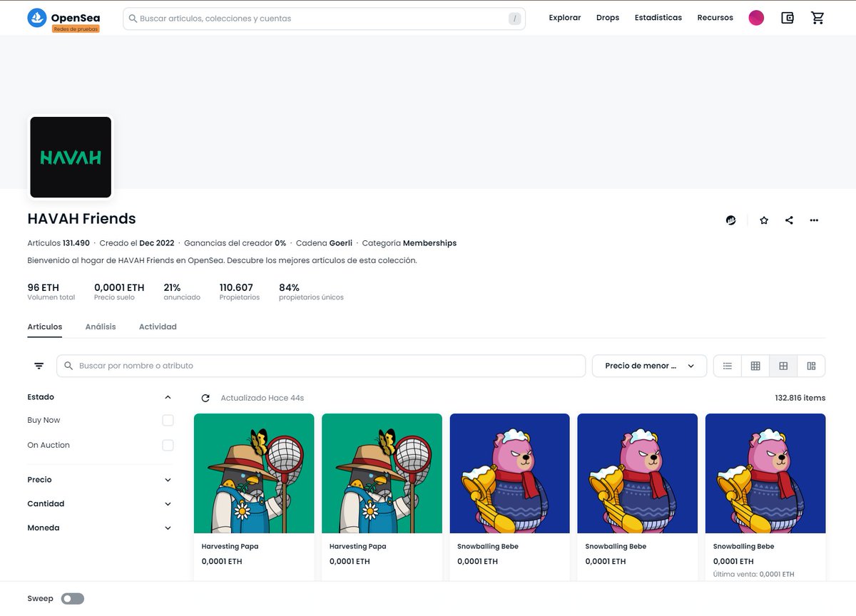The height and width of the screenshot is (616, 856).
Task: Refresh the items list
Action: (x=205, y=398)
